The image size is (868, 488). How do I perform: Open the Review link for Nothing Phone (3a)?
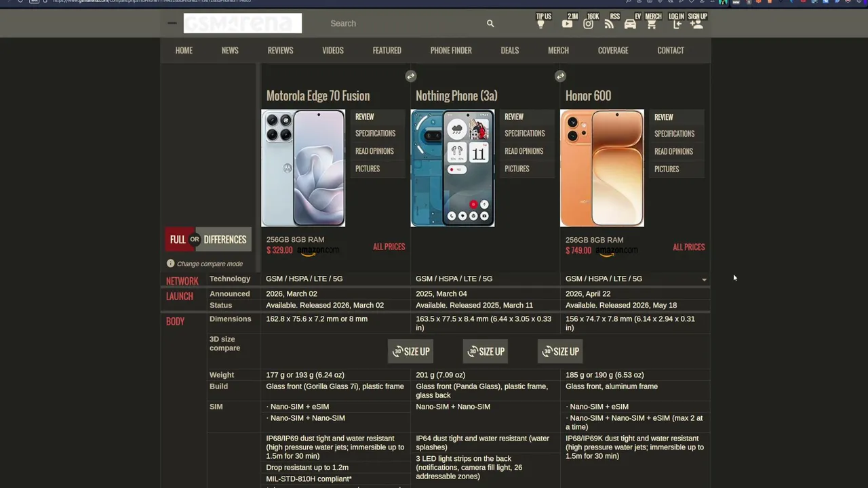click(514, 117)
